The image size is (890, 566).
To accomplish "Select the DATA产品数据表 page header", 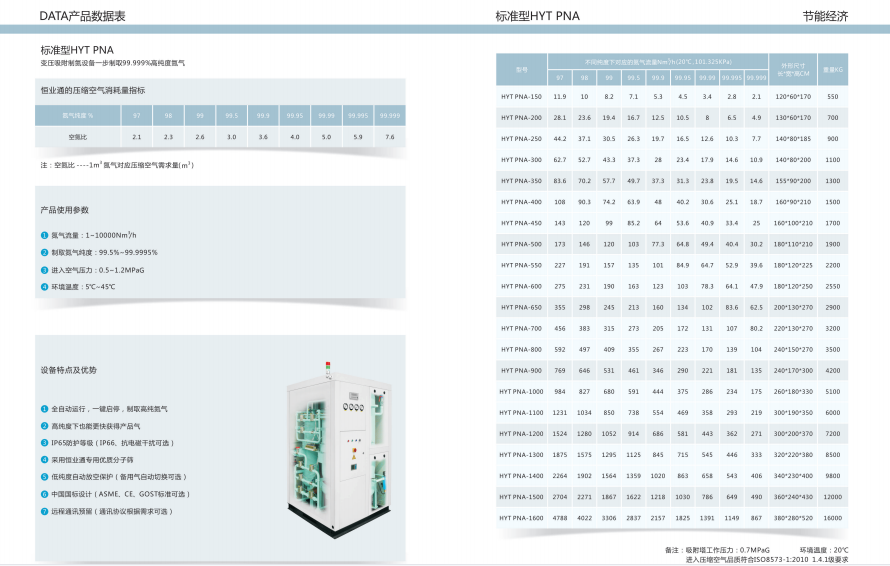I will tap(82, 17).
